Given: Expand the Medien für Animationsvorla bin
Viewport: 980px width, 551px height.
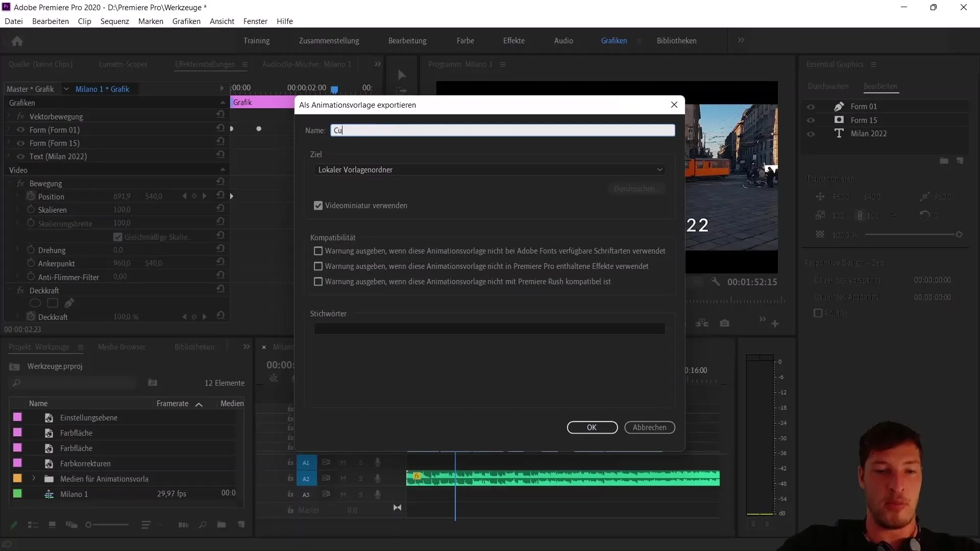Looking at the screenshot, I should click(34, 478).
